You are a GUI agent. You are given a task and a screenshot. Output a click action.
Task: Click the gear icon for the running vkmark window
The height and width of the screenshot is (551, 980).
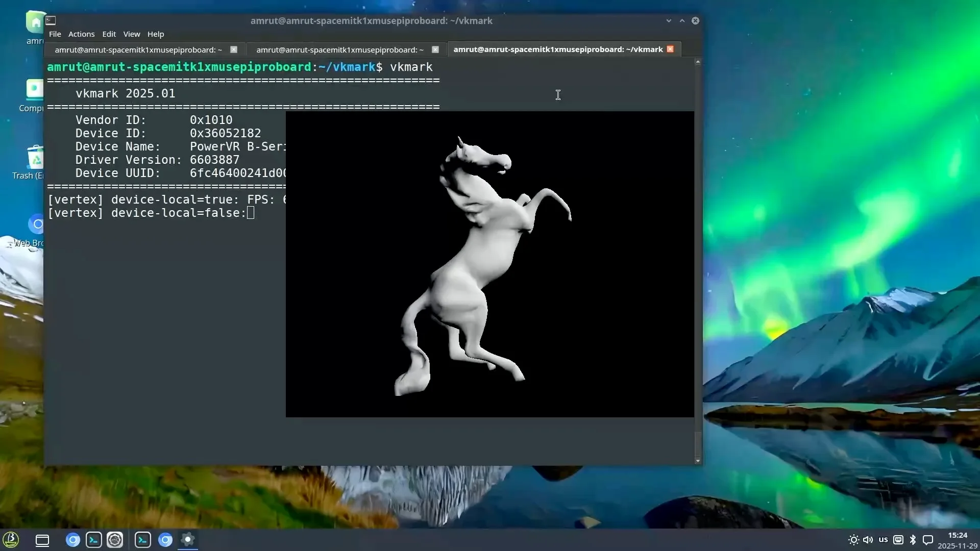tap(188, 540)
